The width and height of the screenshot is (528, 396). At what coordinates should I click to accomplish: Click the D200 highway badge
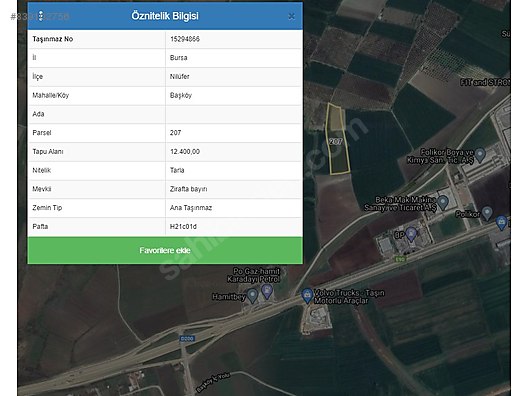coord(187,338)
